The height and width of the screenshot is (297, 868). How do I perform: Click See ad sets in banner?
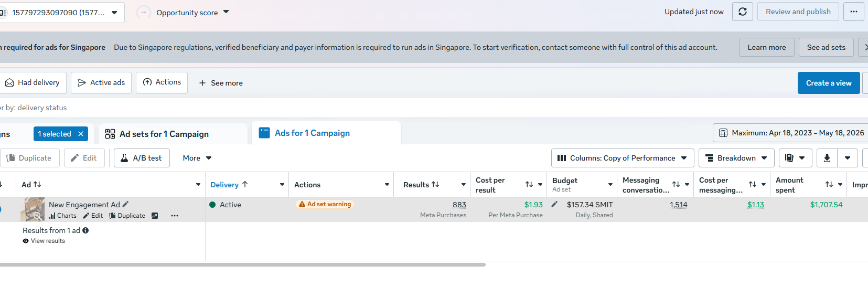pos(826,47)
